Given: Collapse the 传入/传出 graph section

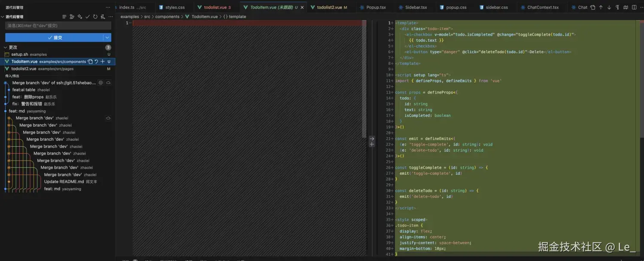Looking at the screenshot, I should tap(12, 76).
